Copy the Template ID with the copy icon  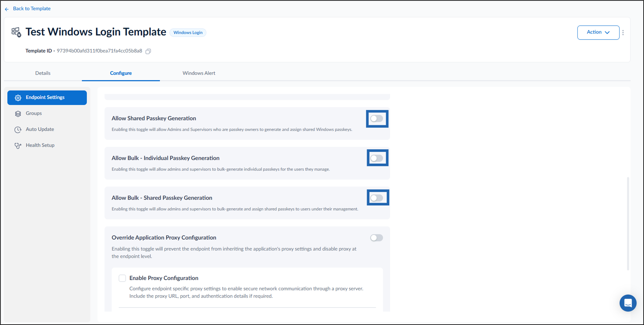(x=148, y=51)
